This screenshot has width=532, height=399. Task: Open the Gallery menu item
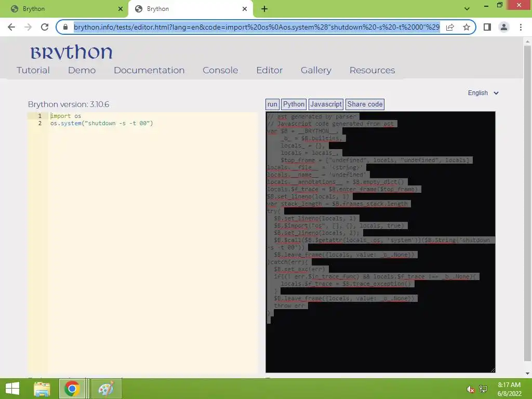point(316,70)
